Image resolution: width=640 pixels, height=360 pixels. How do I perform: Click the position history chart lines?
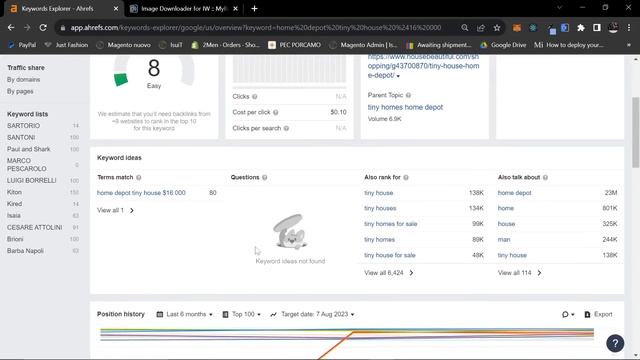[347, 343]
